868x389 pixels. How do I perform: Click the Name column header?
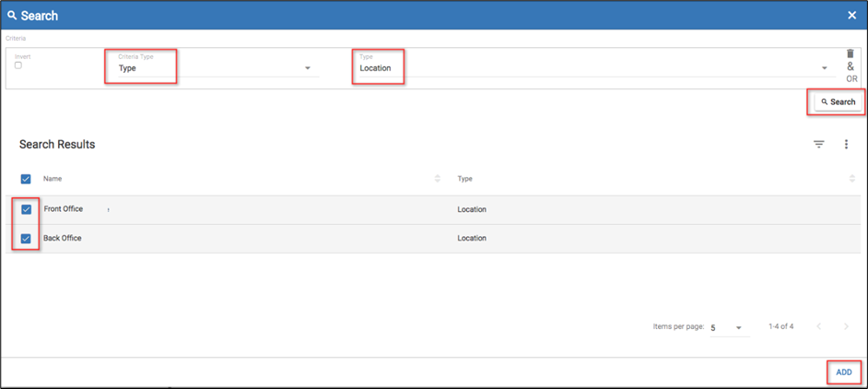(x=53, y=179)
